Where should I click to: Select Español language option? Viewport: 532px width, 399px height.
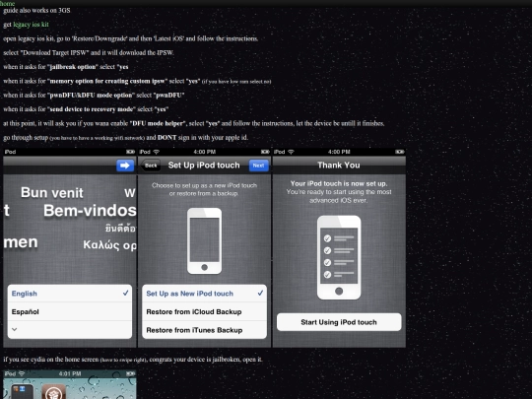pyautogui.click(x=70, y=311)
